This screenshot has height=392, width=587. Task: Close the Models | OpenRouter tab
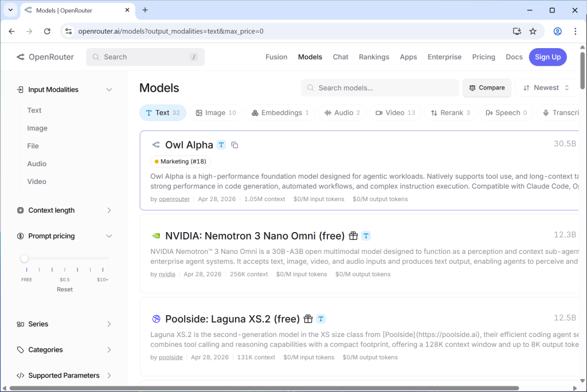click(x=127, y=10)
